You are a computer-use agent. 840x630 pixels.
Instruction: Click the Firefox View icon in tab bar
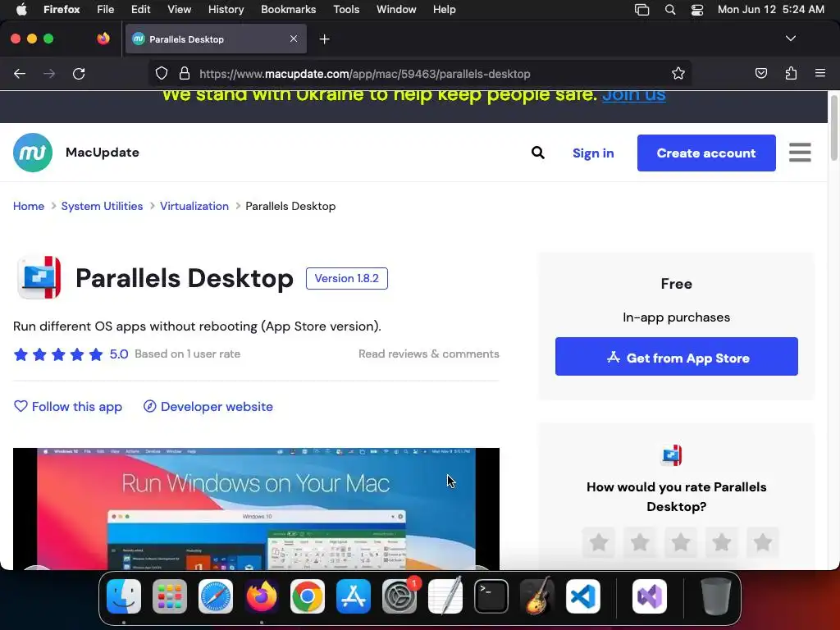coord(103,39)
